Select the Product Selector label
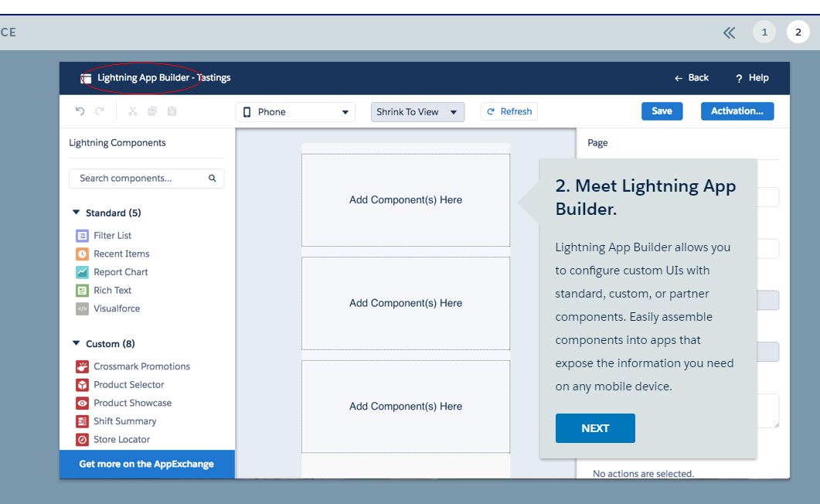820x504 pixels. point(128,385)
